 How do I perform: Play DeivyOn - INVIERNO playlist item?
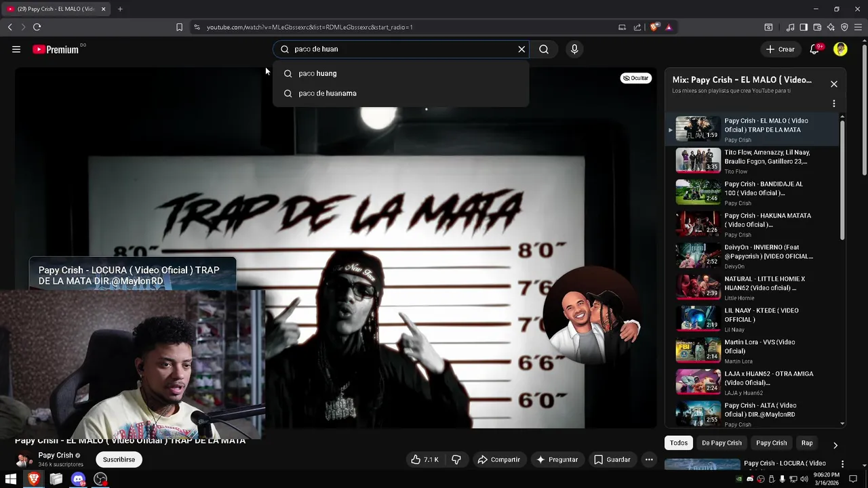pos(753,256)
